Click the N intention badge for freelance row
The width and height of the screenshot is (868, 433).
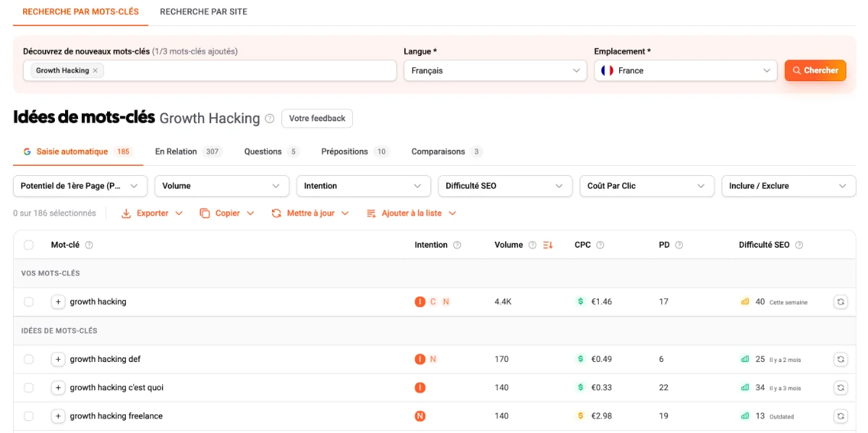(x=420, y=416)
